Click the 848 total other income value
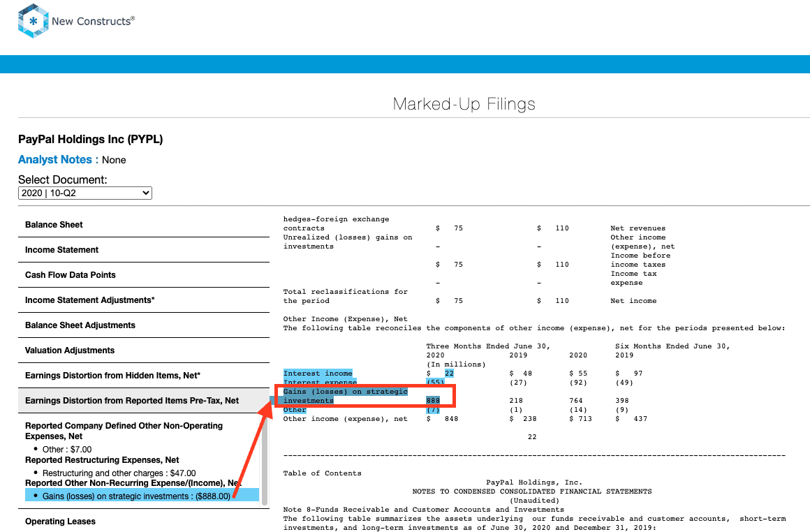The image size is (810, 532). pos(452,419)
